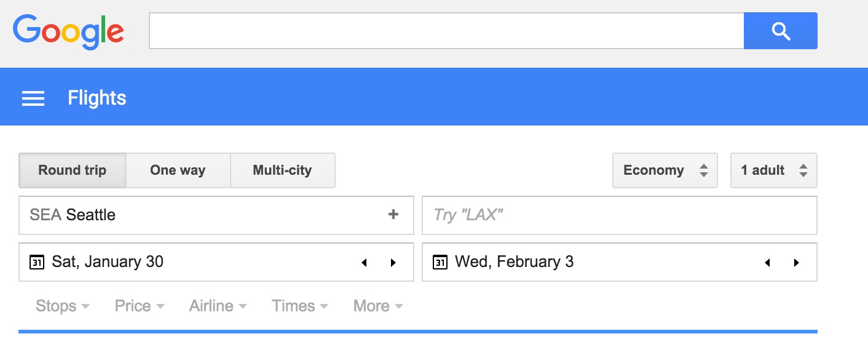Move return date back one day
This screenshot has height=347, width=868.
click(767, 263)
